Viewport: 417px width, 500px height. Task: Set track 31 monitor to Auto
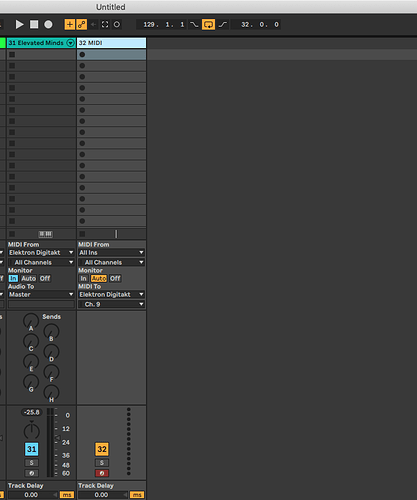point(28,278)
